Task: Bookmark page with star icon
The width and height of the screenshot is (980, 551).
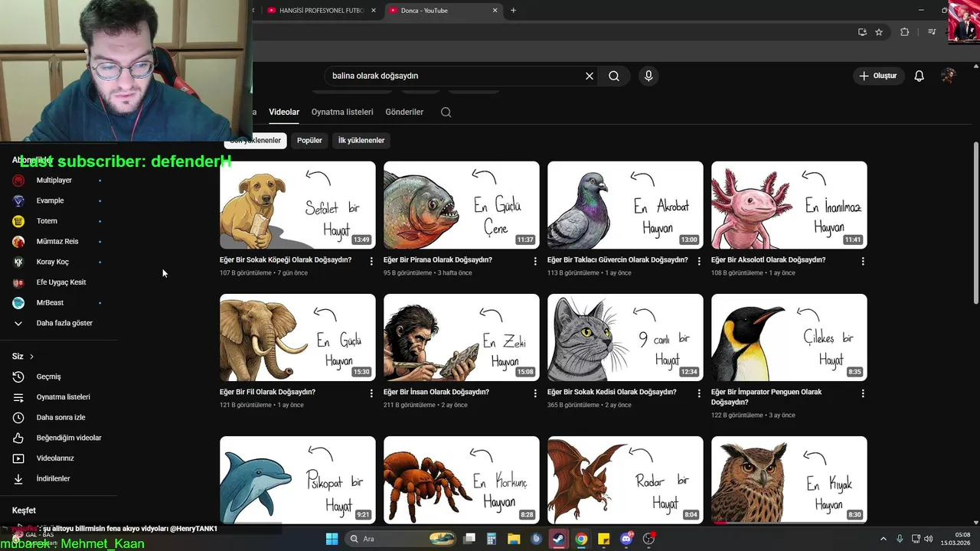Action: 879,32
